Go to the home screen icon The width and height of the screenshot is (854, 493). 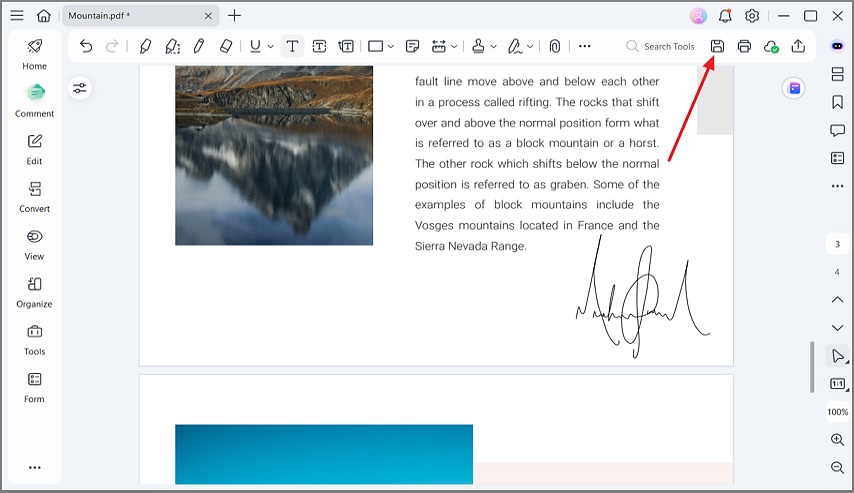pos(44,16)
